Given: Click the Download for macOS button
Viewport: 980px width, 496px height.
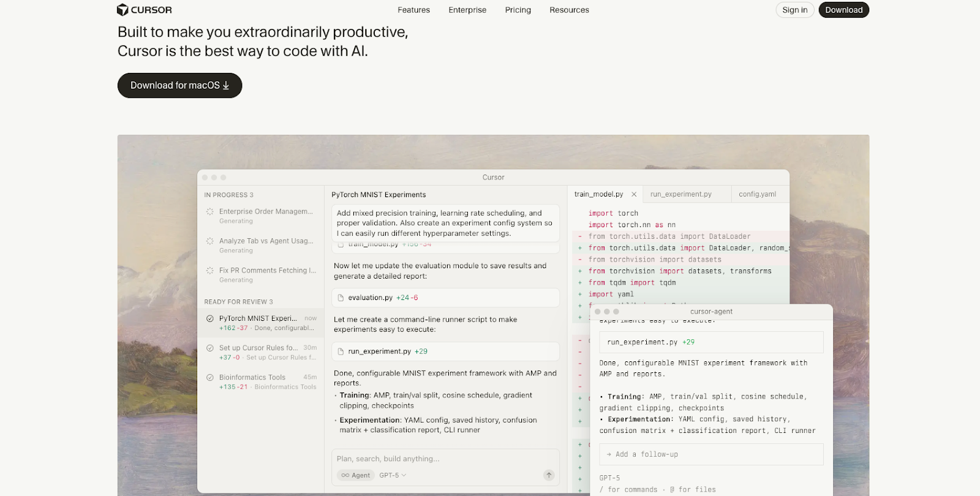Looking at the screenshot, I should (x=179, y=86).
